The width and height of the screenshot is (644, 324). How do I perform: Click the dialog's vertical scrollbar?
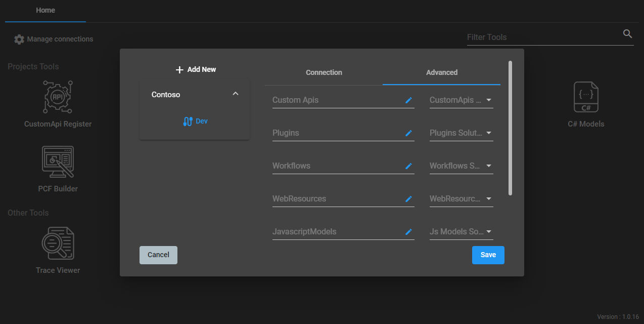(x=510, y=128)
